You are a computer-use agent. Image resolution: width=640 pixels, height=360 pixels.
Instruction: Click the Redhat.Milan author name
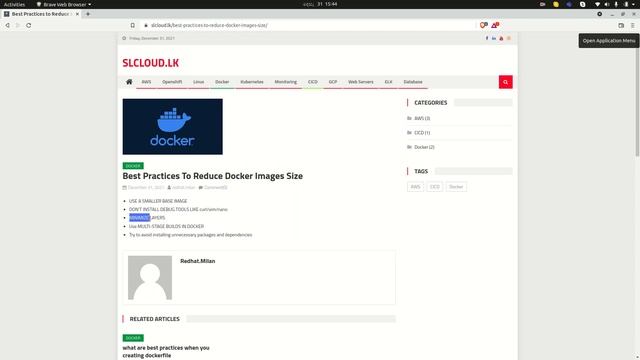tap(198, 261)
